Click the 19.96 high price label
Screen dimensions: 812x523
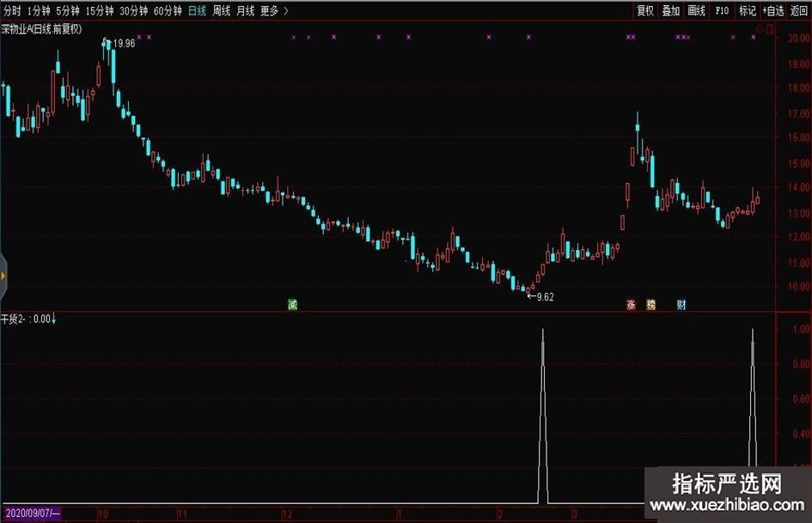click(125, 44)
